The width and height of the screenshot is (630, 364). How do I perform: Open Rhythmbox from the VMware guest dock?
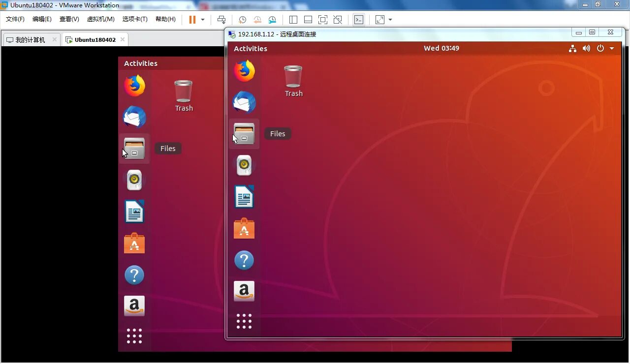tap(134, 180)
